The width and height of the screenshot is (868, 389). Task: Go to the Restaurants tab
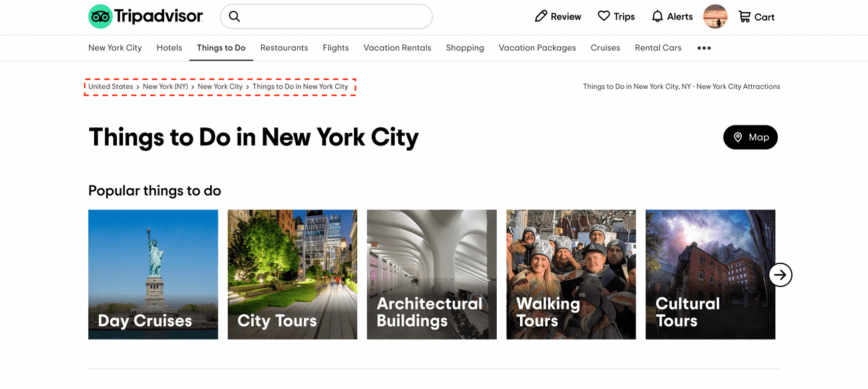[284, 48]
